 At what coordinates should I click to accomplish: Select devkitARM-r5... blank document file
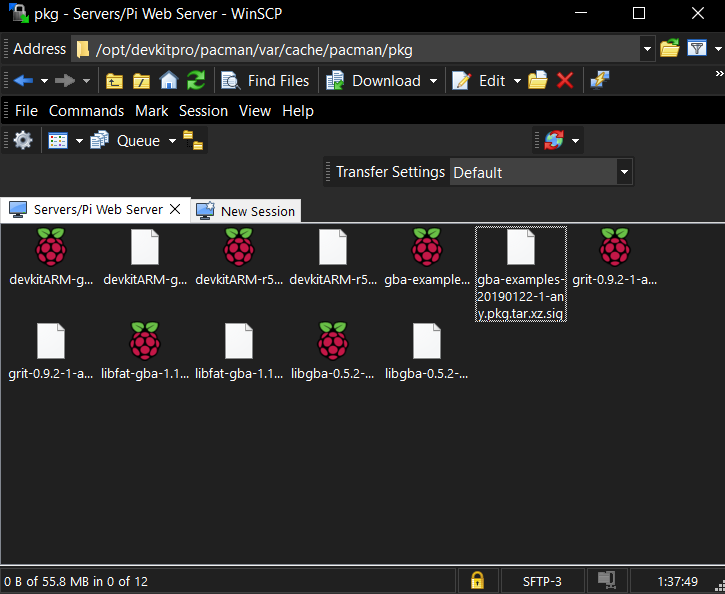[333, 257]
